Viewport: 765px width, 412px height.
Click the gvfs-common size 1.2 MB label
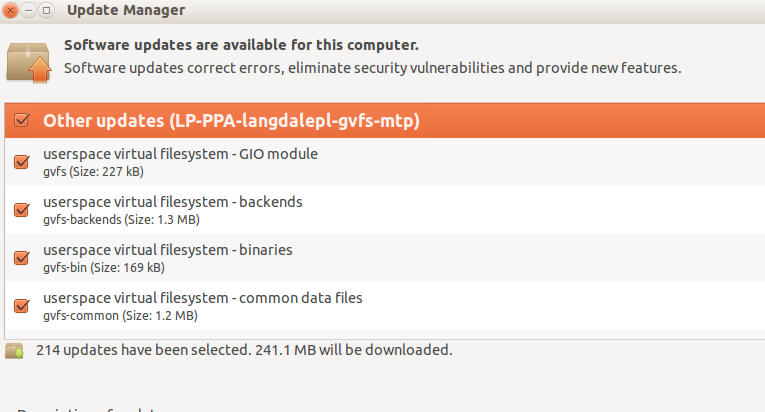[x=120, y=316]
